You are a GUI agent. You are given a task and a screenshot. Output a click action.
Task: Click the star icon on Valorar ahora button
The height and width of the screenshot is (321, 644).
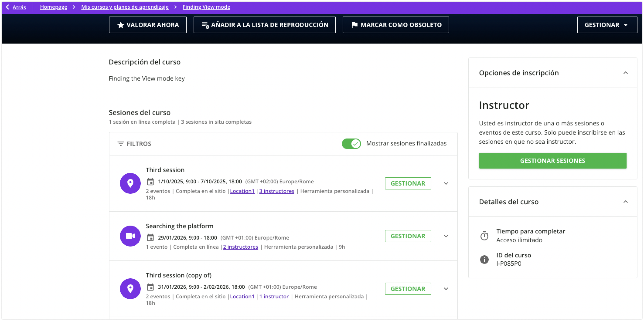[121, 24]
